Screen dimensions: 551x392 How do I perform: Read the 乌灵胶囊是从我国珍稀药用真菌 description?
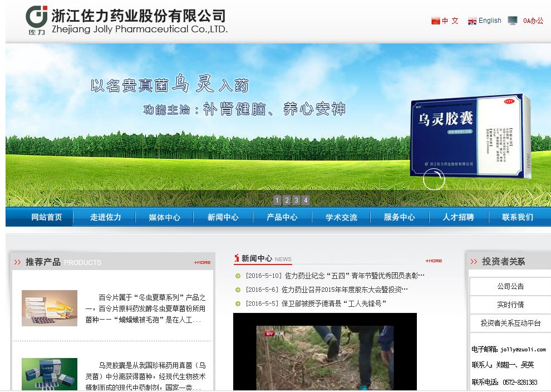[145, 376]
